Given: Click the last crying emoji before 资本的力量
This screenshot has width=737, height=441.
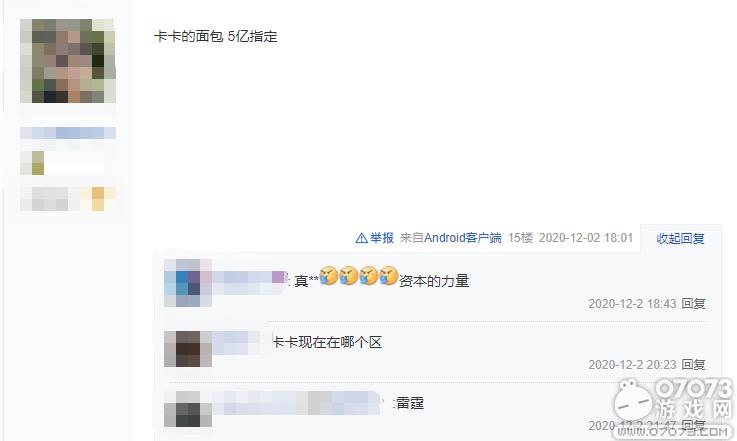Looking at the screenshot, I should coord(389,276).
